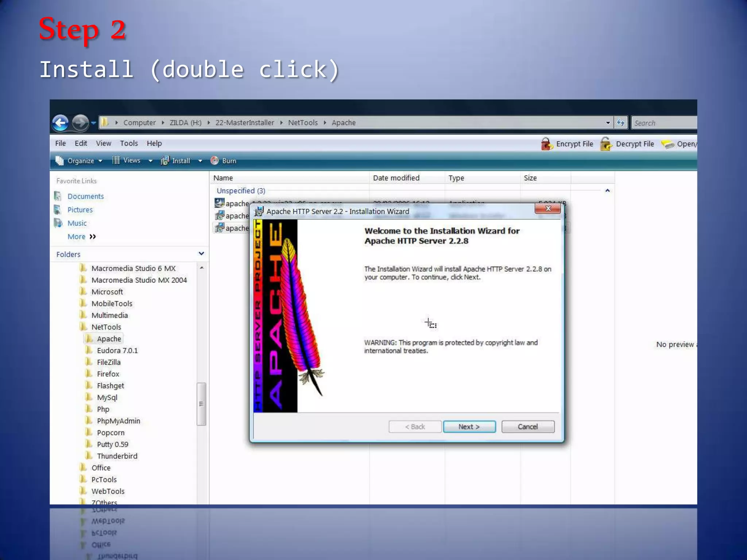Select the Office folder icon

click(83, 467)
